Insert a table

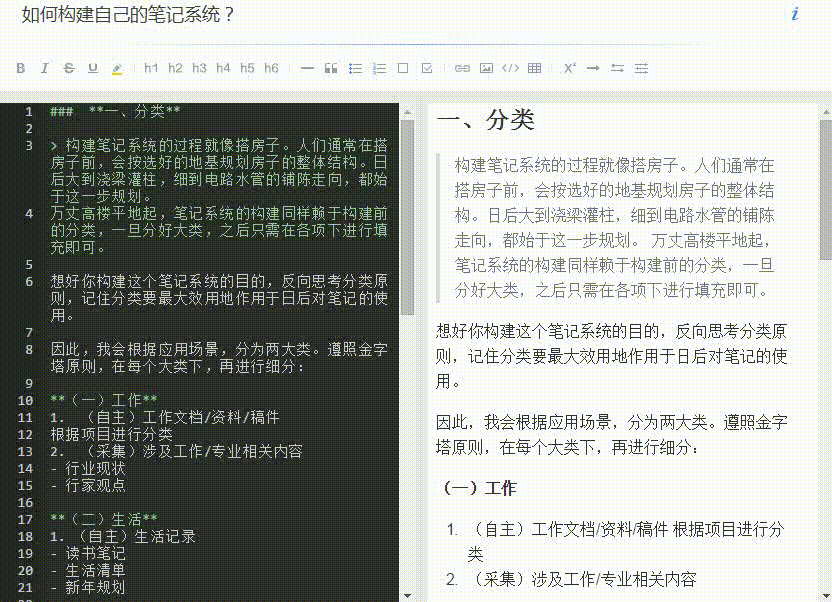pyautogui.click(x=533, y=68)
